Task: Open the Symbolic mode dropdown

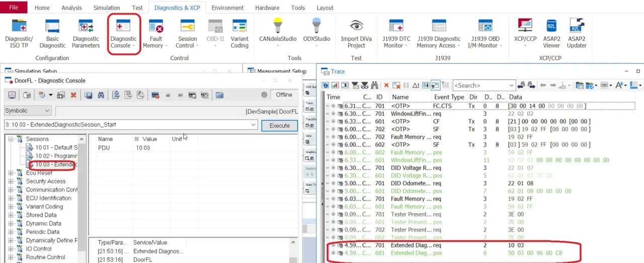Action: [28, 110]
